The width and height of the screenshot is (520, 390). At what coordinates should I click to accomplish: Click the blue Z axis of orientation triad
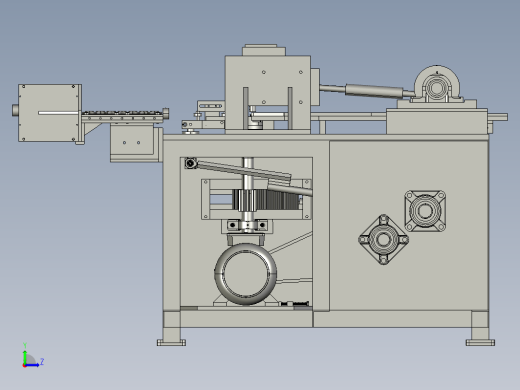coord(33,365)
